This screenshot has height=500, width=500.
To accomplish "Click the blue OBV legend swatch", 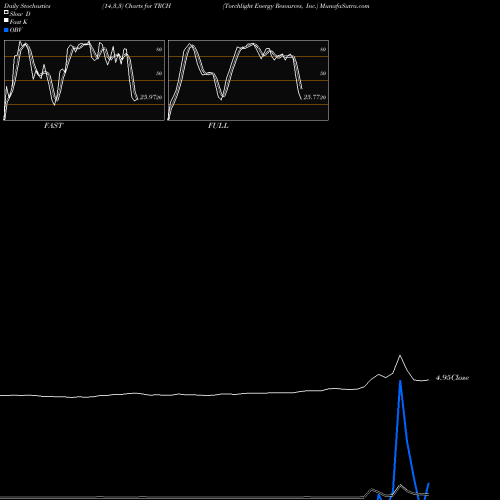I will point(6,30).
